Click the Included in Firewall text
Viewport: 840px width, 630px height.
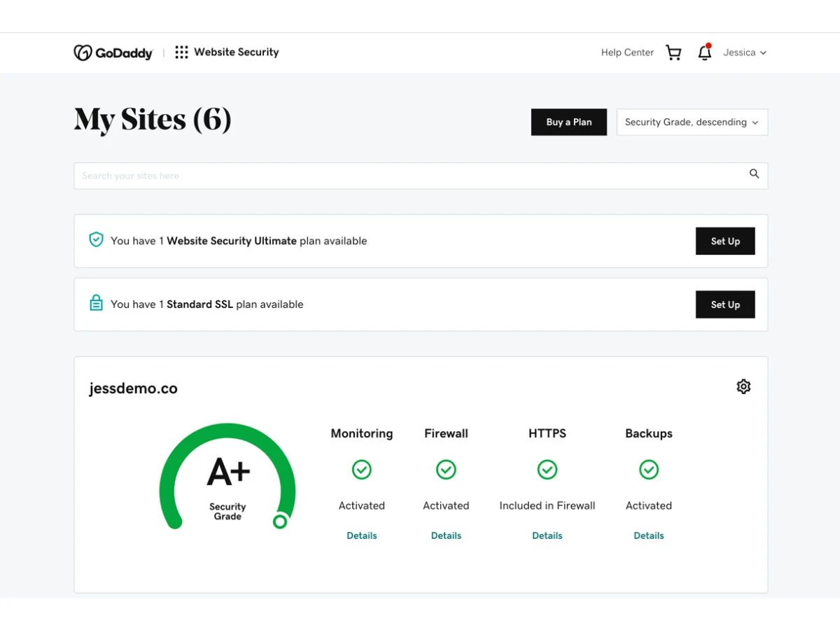[547, 505]
